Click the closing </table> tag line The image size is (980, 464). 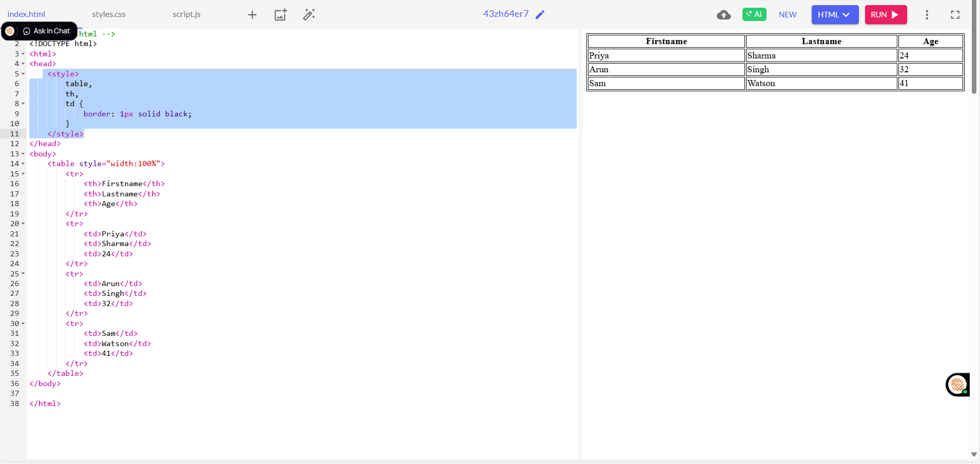pos(65,374)
